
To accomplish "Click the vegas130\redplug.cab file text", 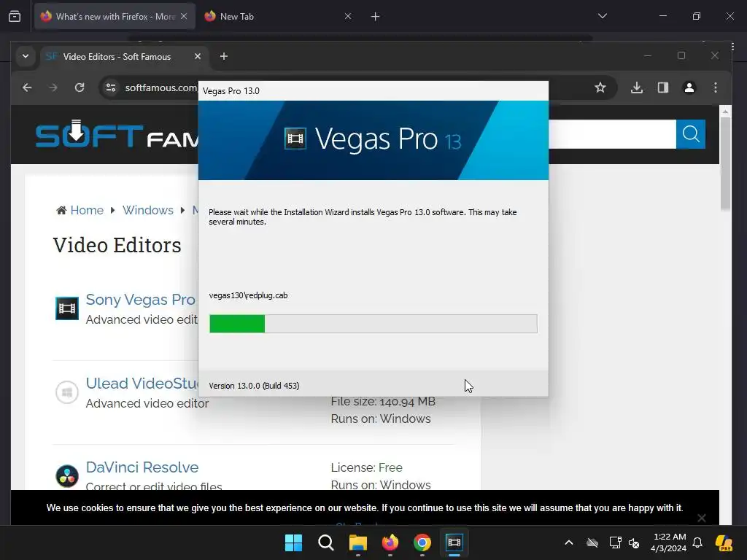I will 248,295.
